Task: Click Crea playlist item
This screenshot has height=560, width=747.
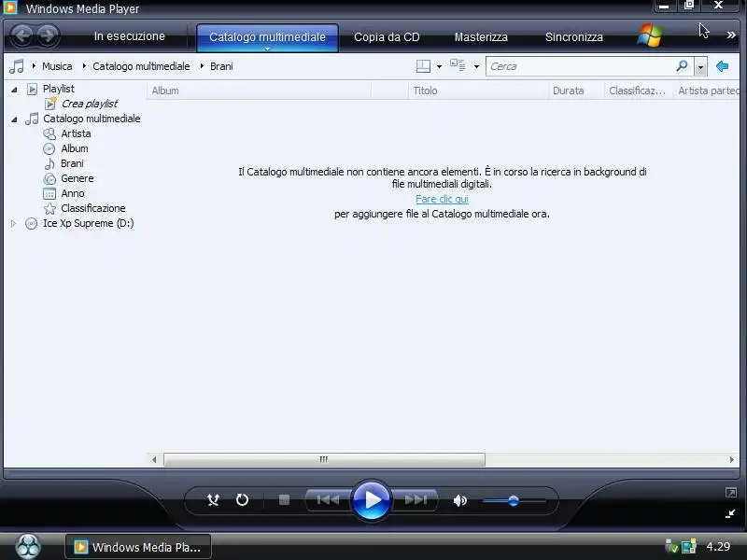Action: [89, 104]
